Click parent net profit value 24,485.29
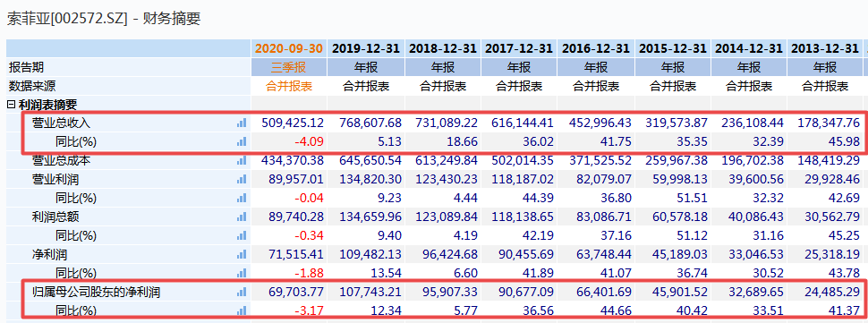 tap(833, 292)
